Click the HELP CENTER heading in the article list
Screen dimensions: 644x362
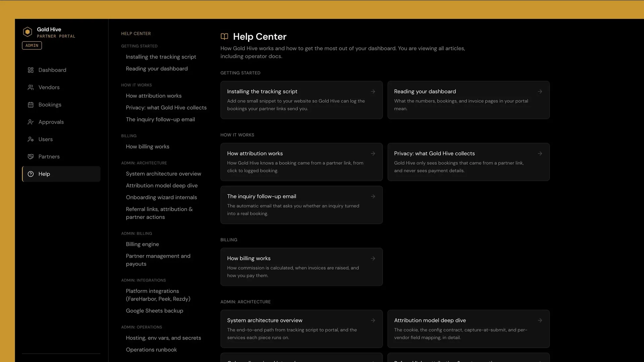[x=136, y=34]
